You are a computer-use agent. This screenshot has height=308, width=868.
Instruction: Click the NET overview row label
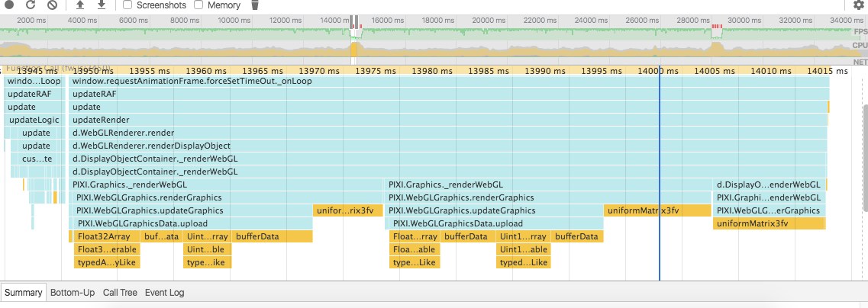click(860, 62)
